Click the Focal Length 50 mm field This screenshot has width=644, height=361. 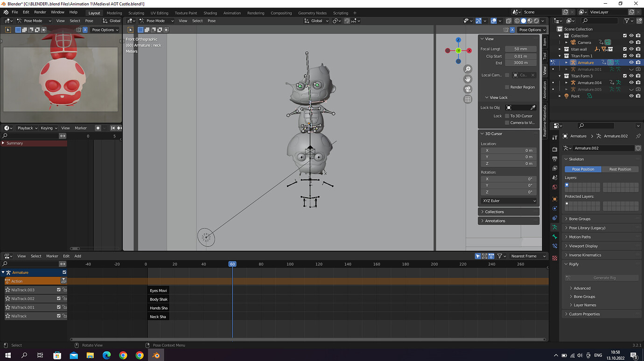[521, 49]
